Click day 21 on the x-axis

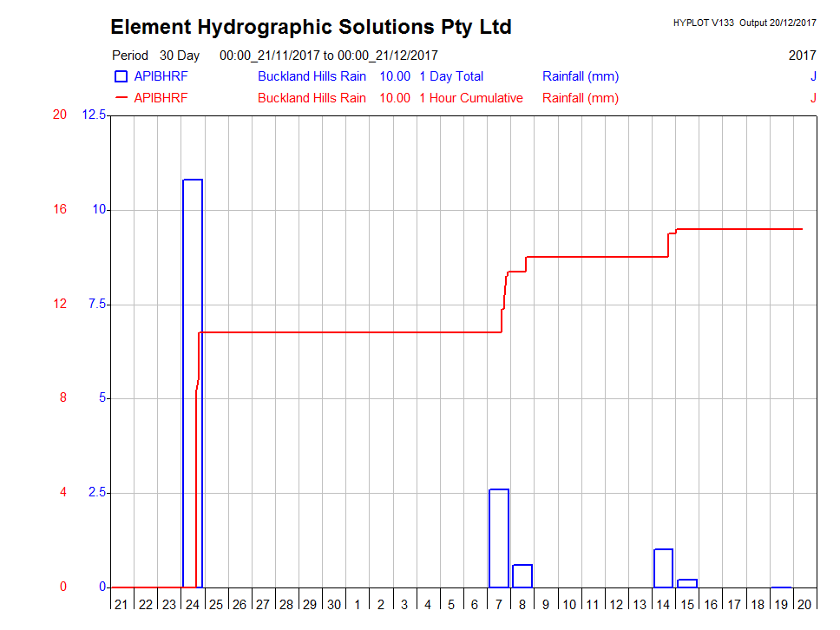tap(121, 604)
